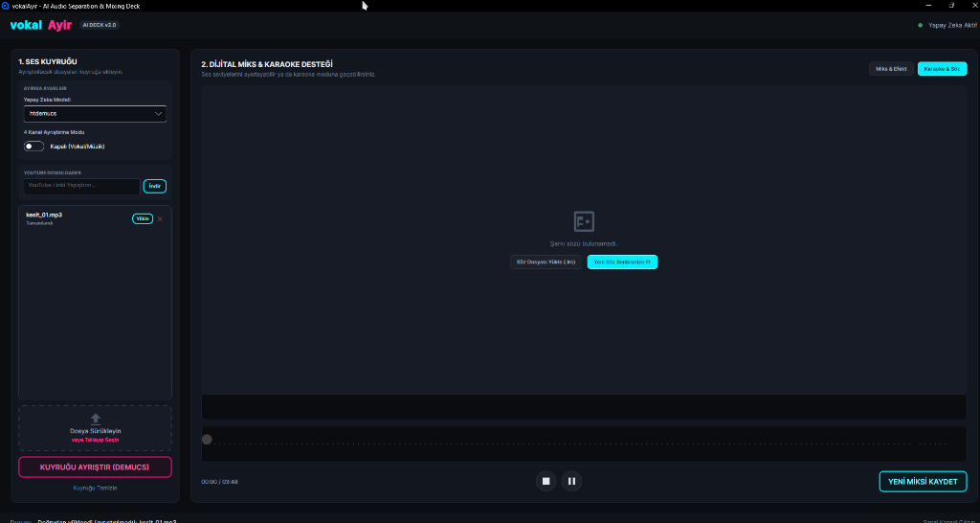The image size is (980, 523).
Task: Click the YENİ MİKSİ KAYDET button
Action: (924, 481)
